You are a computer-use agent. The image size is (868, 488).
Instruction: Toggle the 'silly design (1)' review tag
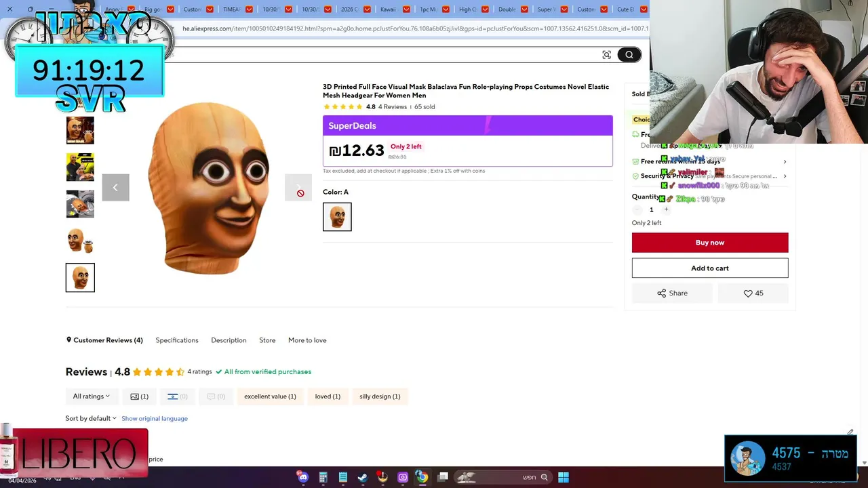coord(380,396)
